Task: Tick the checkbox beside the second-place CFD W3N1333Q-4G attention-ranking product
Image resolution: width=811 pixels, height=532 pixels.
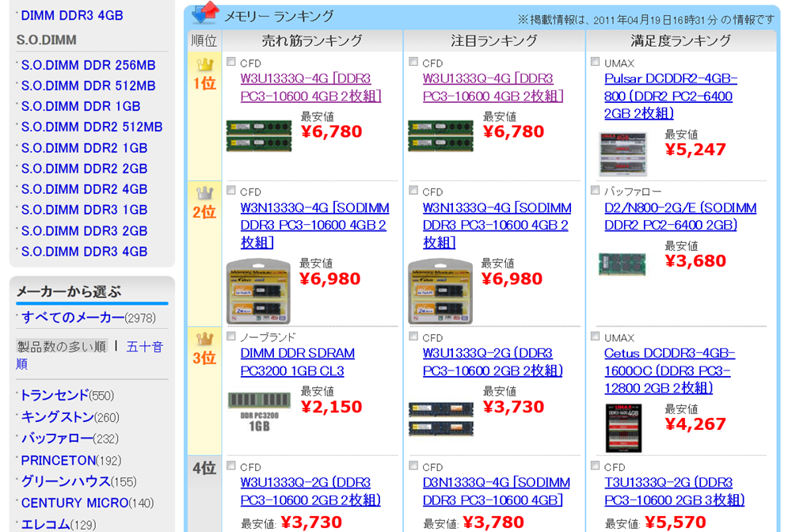Action: [413, 191]
